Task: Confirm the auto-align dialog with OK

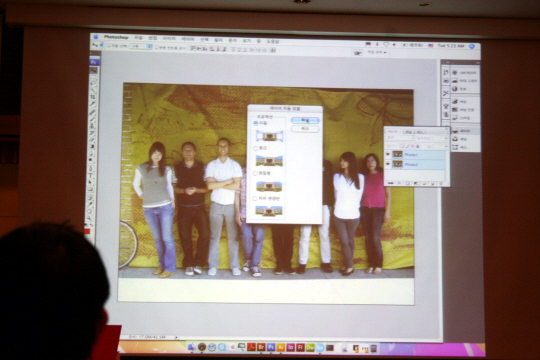Action: (x=305, y=120)
